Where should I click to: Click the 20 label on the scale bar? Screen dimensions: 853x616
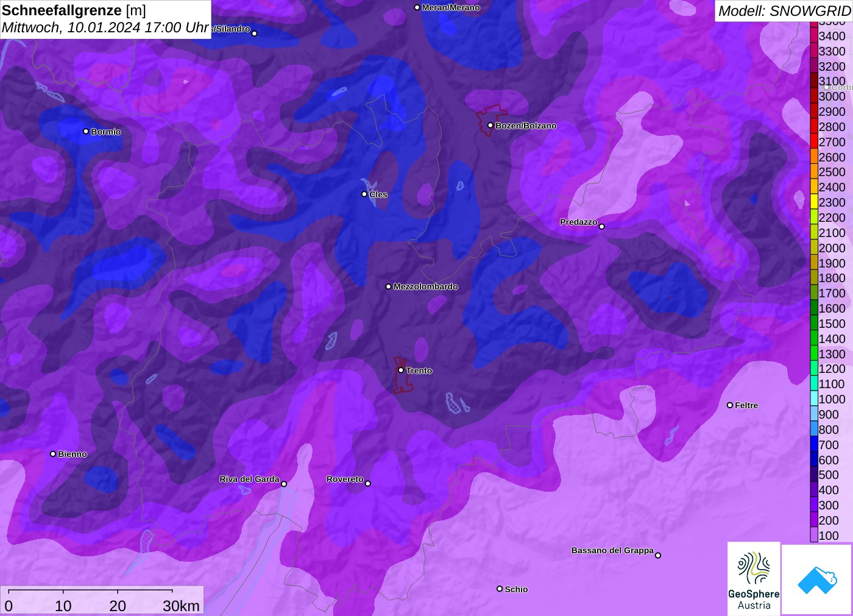(x=118, y=606)
